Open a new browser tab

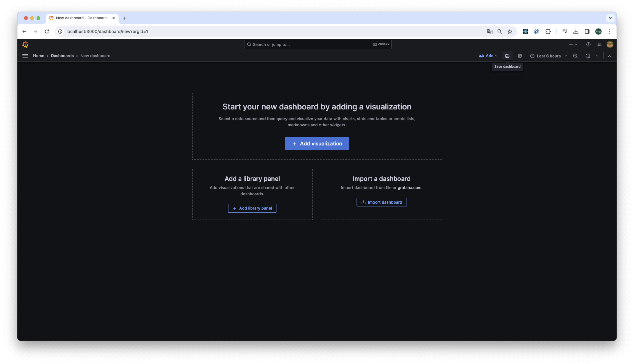click(x=125, y=18)
